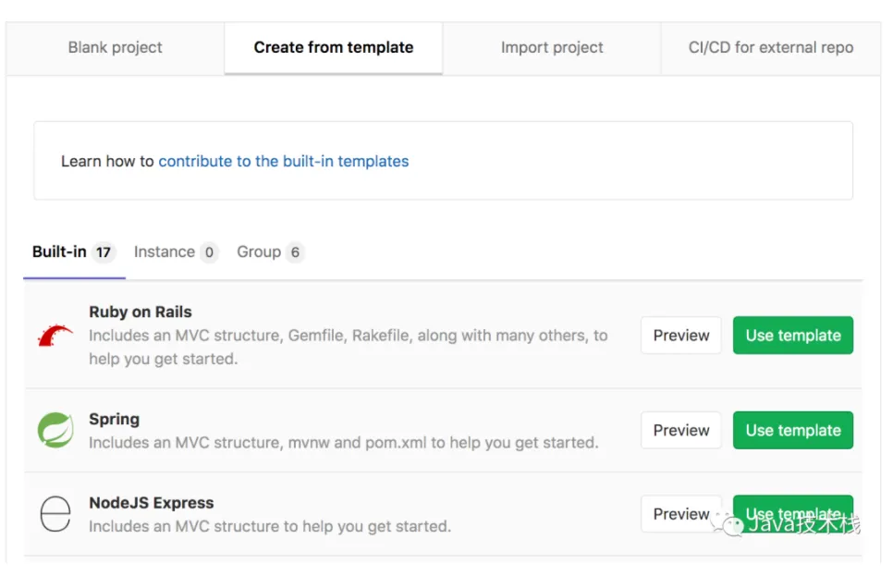
Task: Open the Import project tab
Action: point(552,48)
